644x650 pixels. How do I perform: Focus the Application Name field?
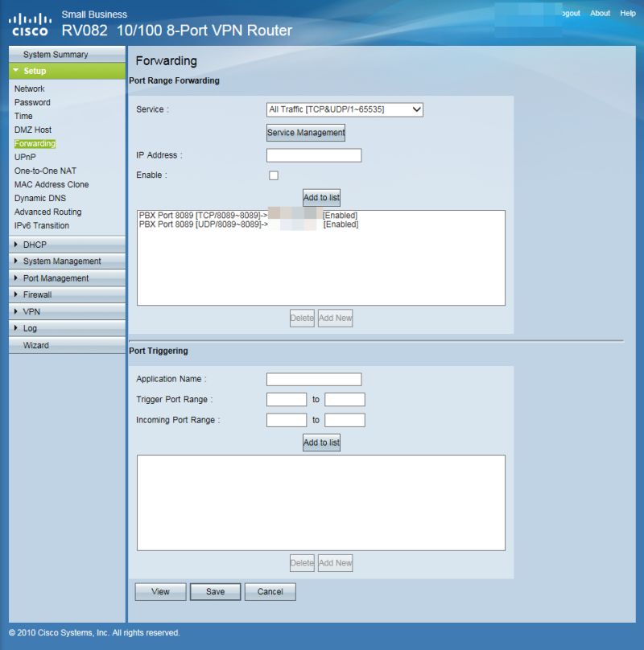(314, 380)
